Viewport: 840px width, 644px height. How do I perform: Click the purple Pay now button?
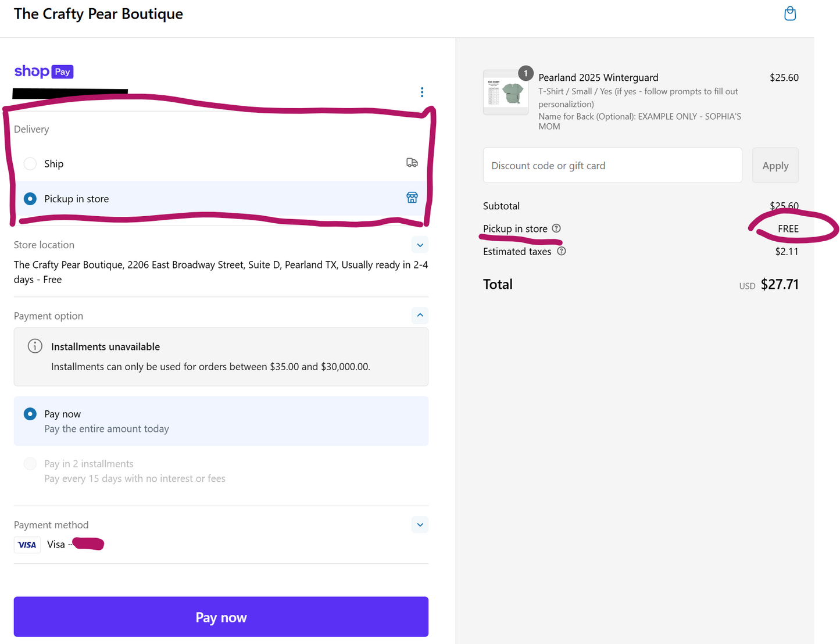click(x=221, y=617)
